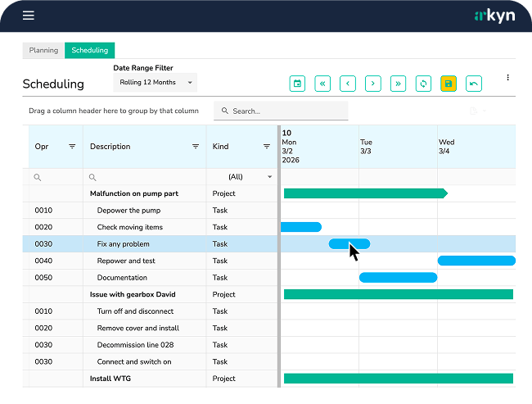
Task: Select the Scheduling tab
Action: click(89, 50)
